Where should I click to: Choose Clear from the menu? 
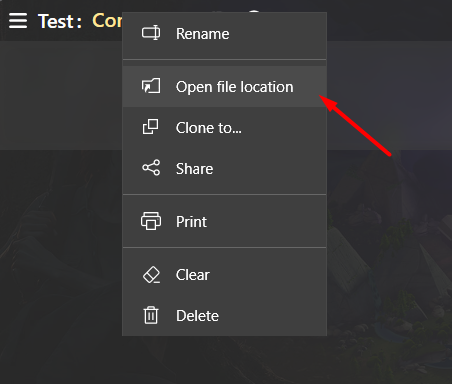[224, 275]
